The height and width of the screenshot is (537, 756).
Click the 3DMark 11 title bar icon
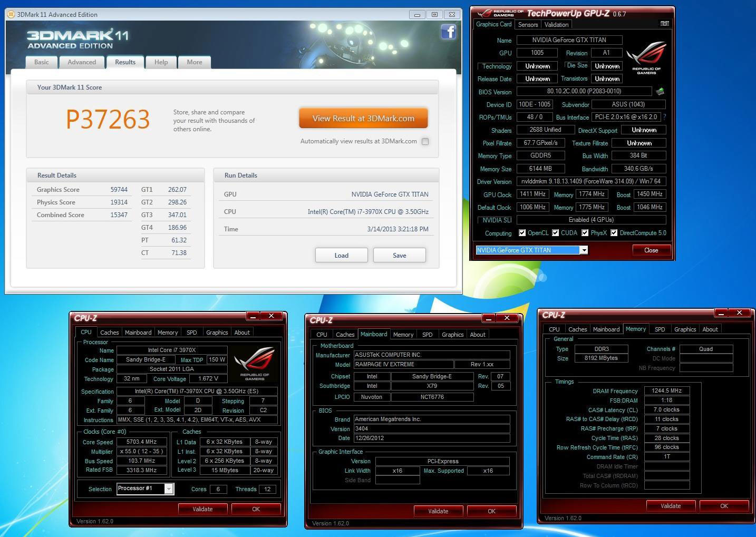click(11, 14)
